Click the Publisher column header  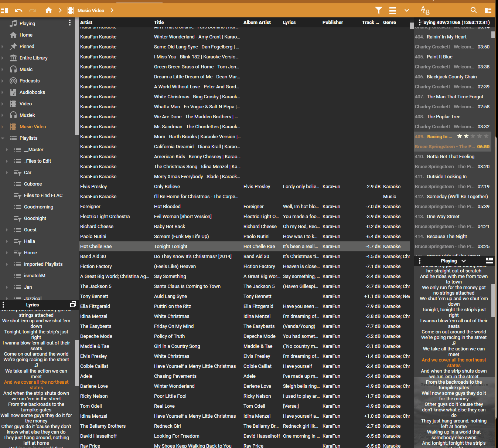point(332,23)
